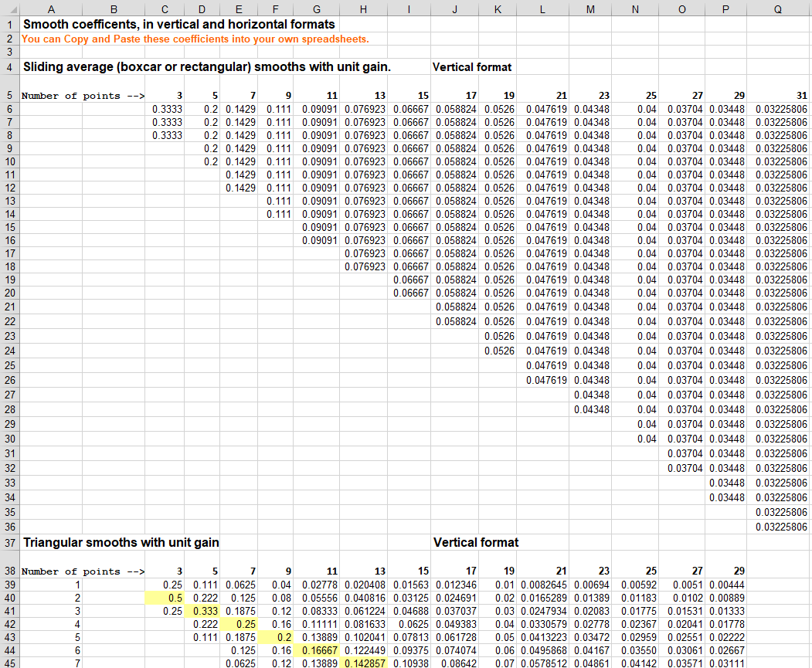Select column header G
812x668 pixels.
point(318,9)
